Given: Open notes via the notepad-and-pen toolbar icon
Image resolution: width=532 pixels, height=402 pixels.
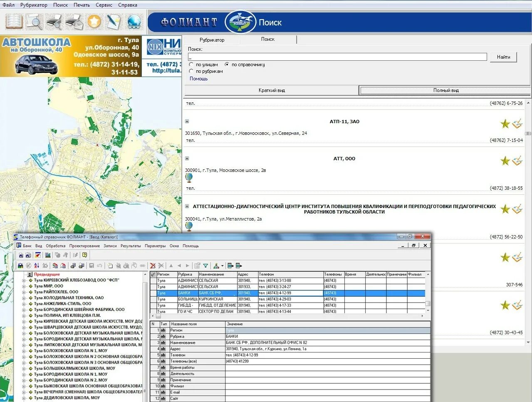Looking at the screenshot, I should pyautogui.click(x=114, y=22).
